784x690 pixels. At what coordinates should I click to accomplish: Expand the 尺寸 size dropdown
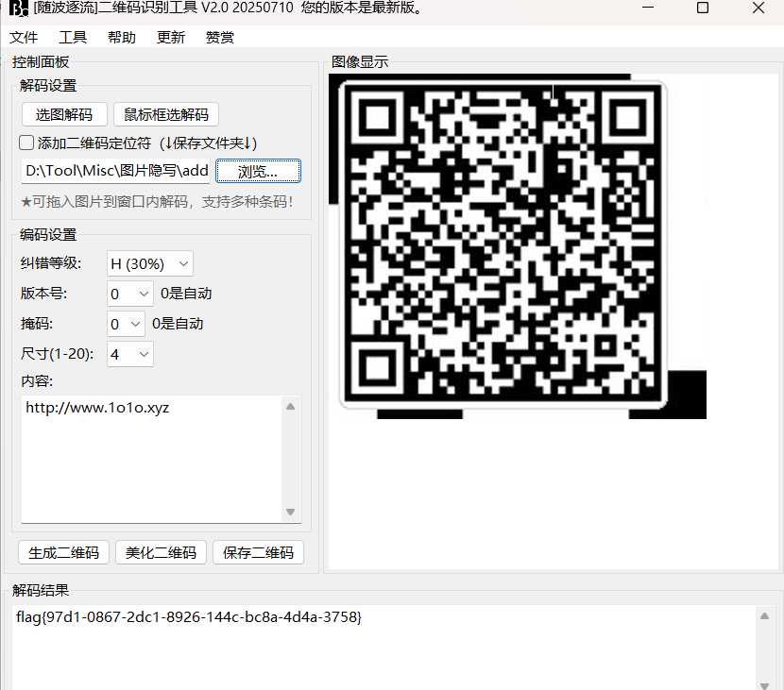point(129,354)
